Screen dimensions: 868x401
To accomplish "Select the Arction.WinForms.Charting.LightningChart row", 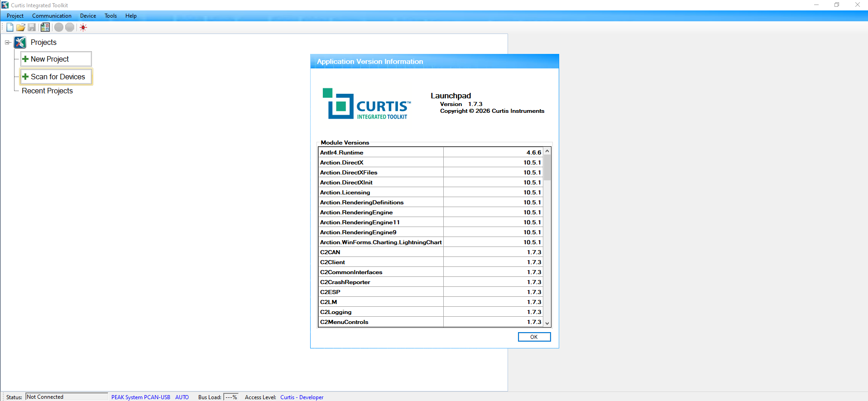I will pos(431,242).
